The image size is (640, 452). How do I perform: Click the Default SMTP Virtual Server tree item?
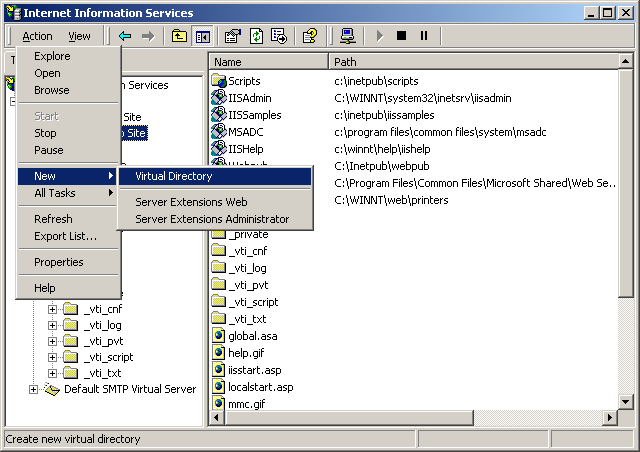pos(130,389)
